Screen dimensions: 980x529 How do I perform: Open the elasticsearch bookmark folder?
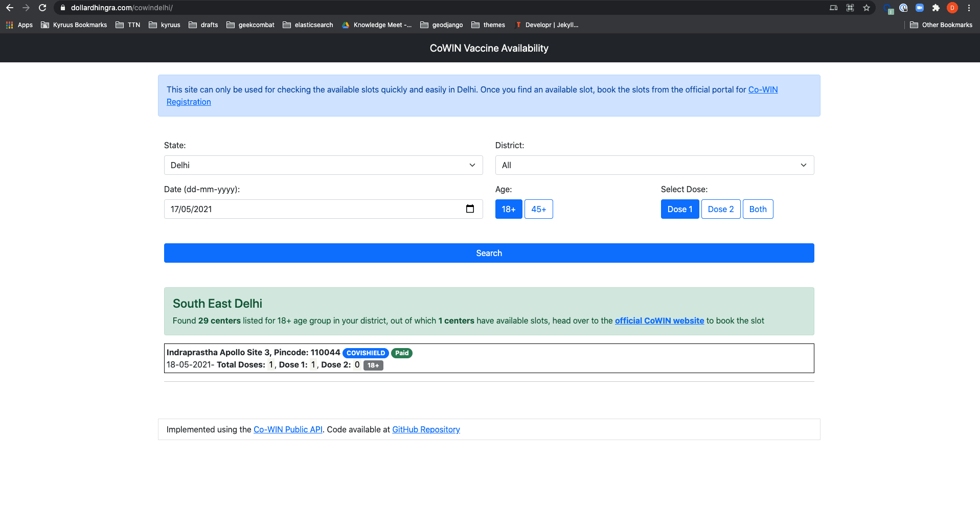pos(308,25)
